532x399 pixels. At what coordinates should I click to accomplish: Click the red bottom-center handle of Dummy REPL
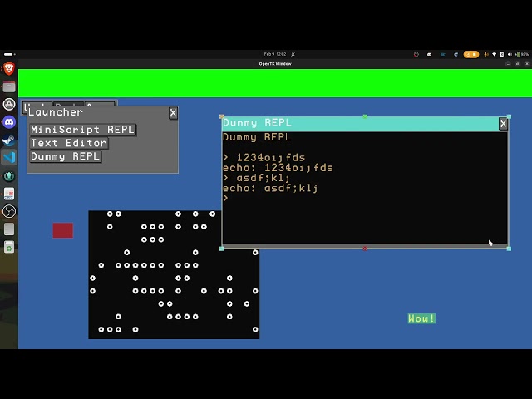click(x=365, y=249)
